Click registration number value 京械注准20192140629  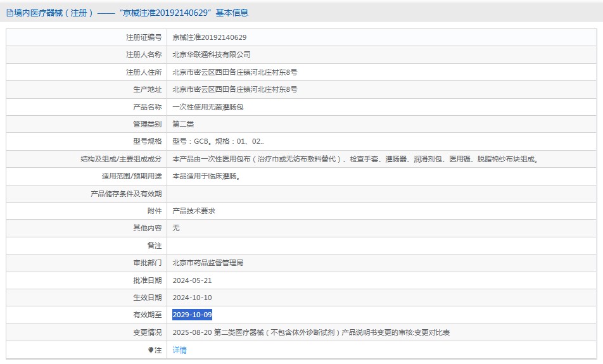(209, 37)
